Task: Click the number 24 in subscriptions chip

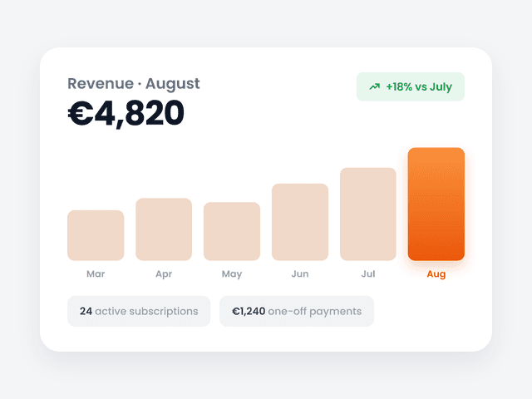Action: pyautogui.click(x=86, y=311)
